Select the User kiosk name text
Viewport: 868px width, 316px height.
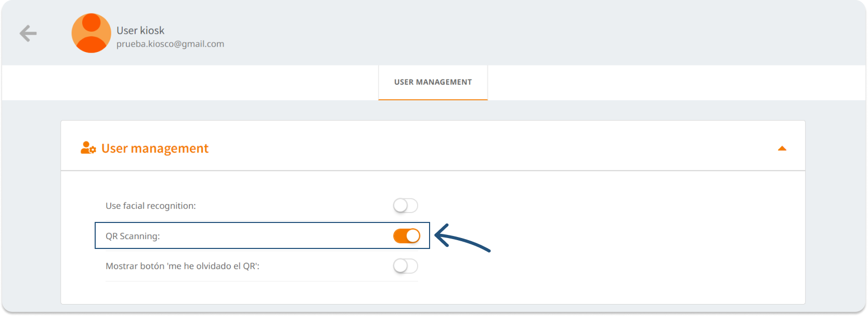pyautogui.click(x=140, y=31)
